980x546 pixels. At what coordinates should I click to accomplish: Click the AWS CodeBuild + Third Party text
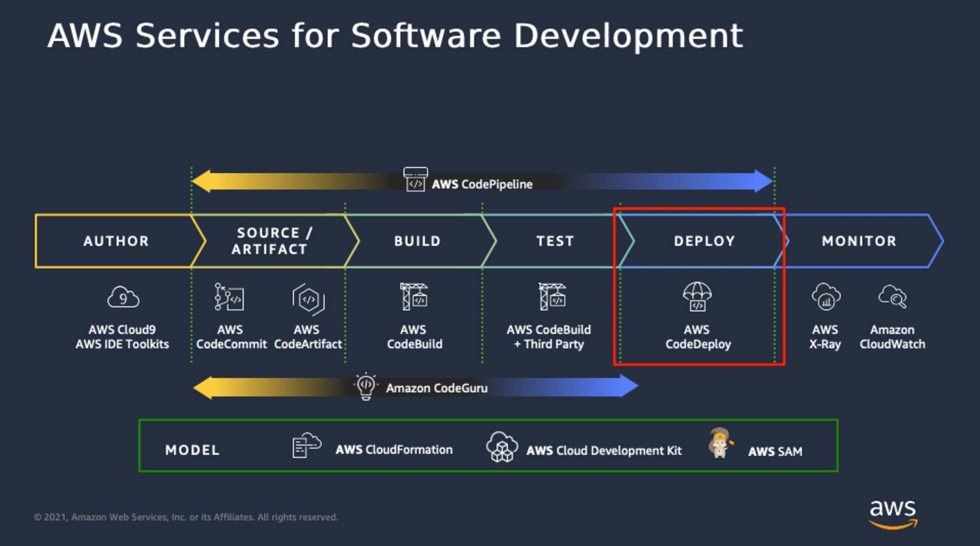pos(549,337)
